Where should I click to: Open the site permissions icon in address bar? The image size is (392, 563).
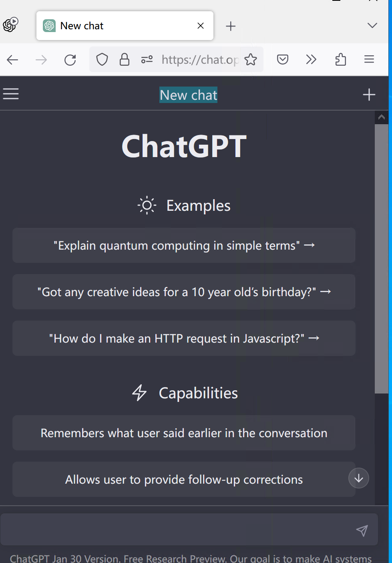point(147,60)
